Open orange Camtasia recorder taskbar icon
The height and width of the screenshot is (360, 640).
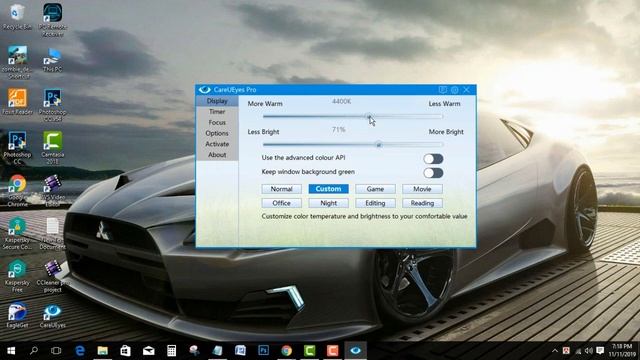332,351
